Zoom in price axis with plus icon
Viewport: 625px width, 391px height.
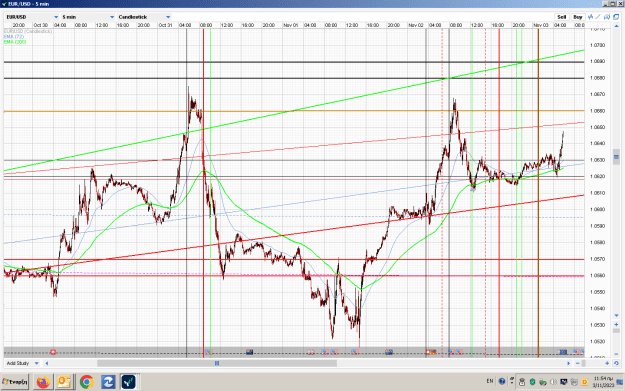tap(616, 325)
